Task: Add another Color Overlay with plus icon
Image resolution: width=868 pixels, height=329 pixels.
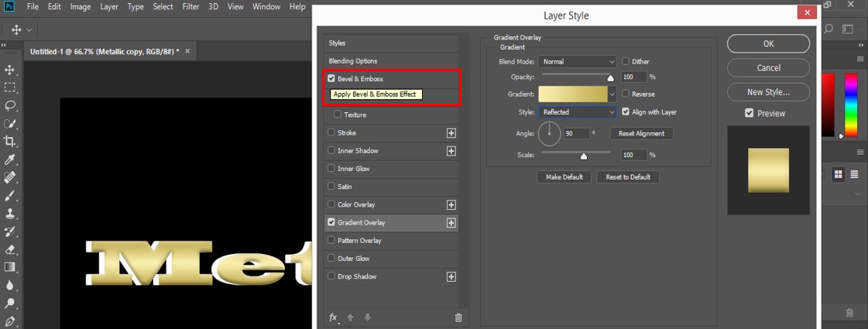Action: 451,205
